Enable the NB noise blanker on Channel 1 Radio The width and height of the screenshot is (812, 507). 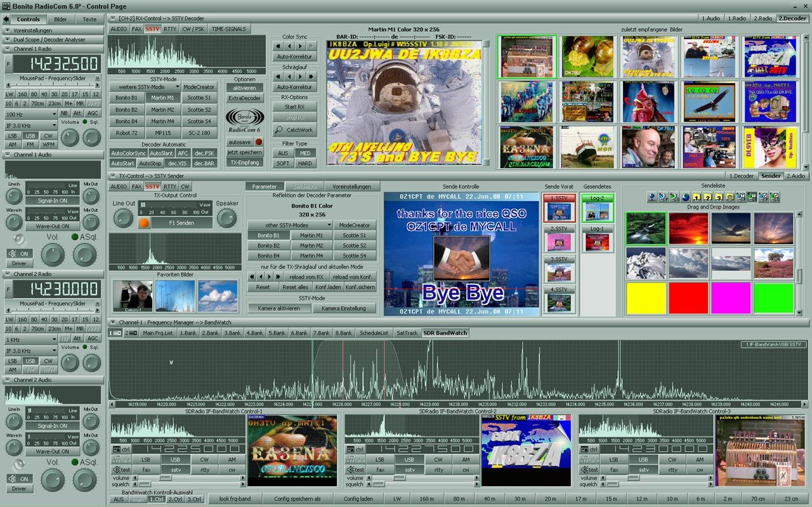64,114
